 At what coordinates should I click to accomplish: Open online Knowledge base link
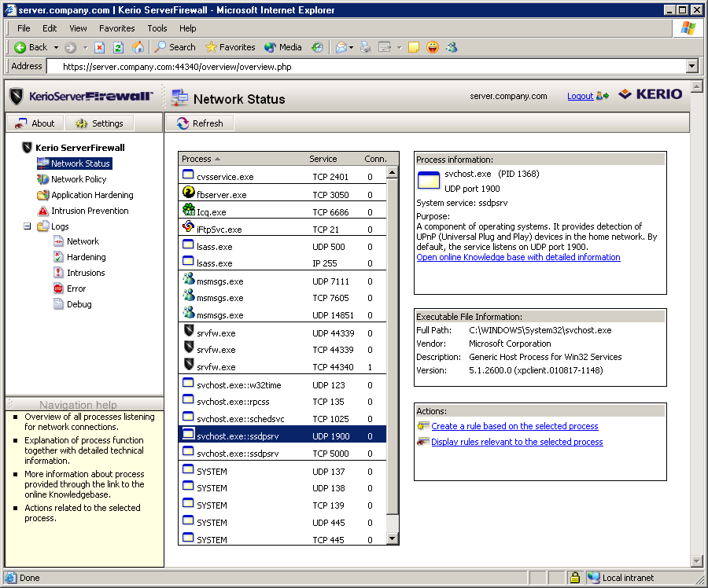[x=518, y=257]
